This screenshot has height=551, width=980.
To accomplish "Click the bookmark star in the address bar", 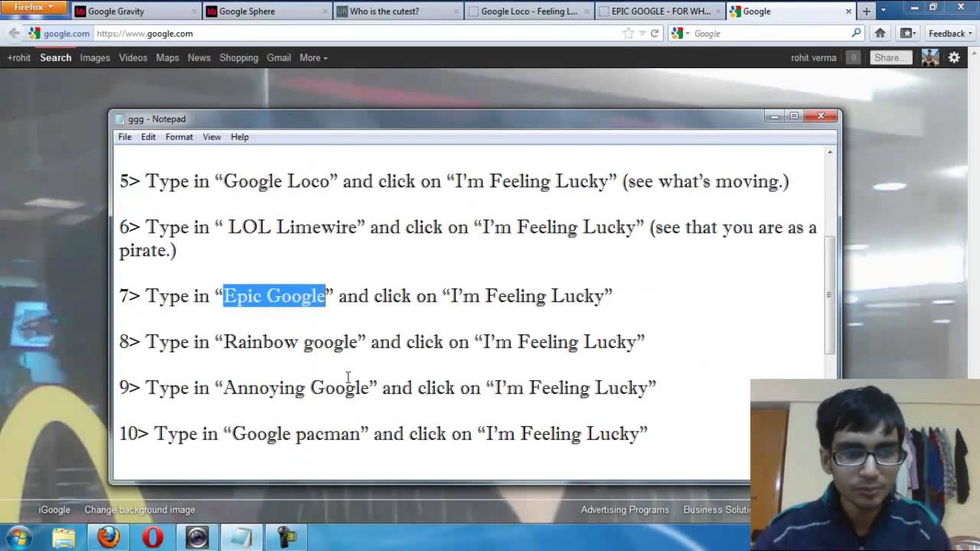I will pyautogui.click(x=629, y=33).
